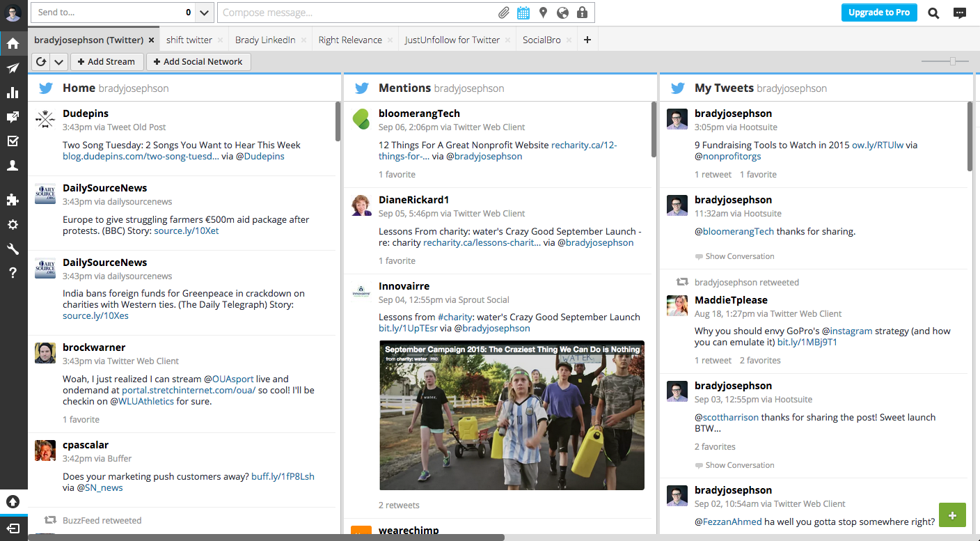Viewport: 980px width, 541px height.
Task: Select the bradyjosephson (Twitter) tab
Action: [x=88, y=40]
